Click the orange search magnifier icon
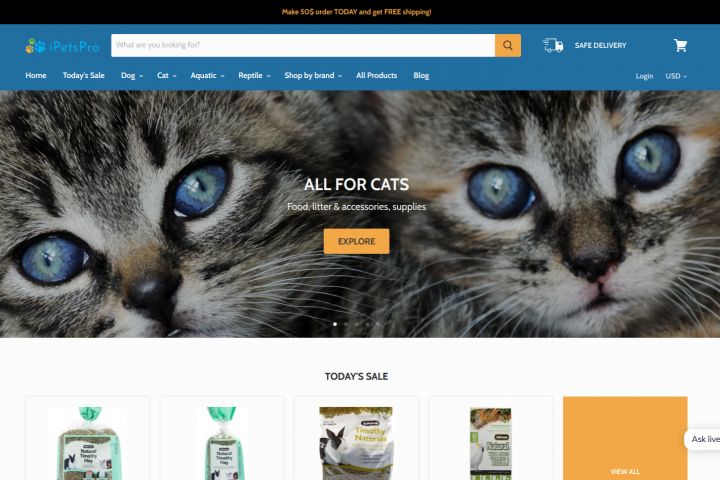720x480 pixels. click(507, 45)
